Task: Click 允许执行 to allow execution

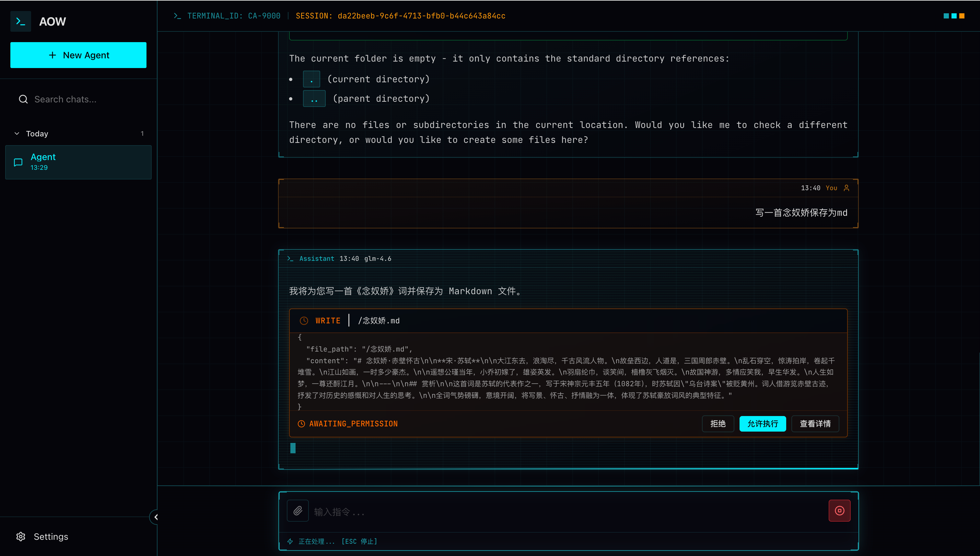Action: (x=762, y=424)
